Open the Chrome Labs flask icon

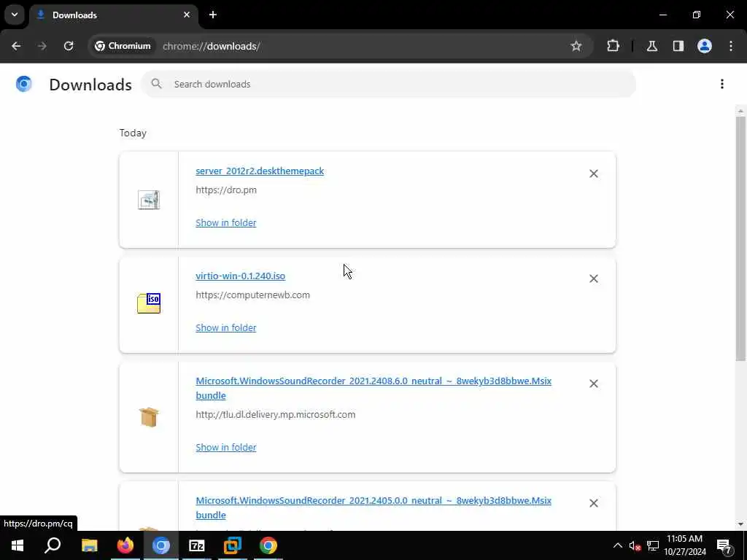pyautogui.click(x=651, y=46)
